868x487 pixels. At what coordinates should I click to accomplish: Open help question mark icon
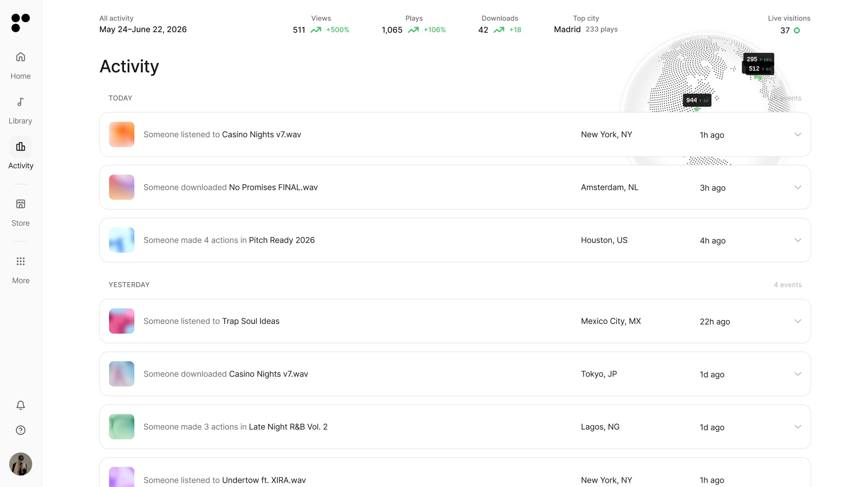(x=21, y=430)
